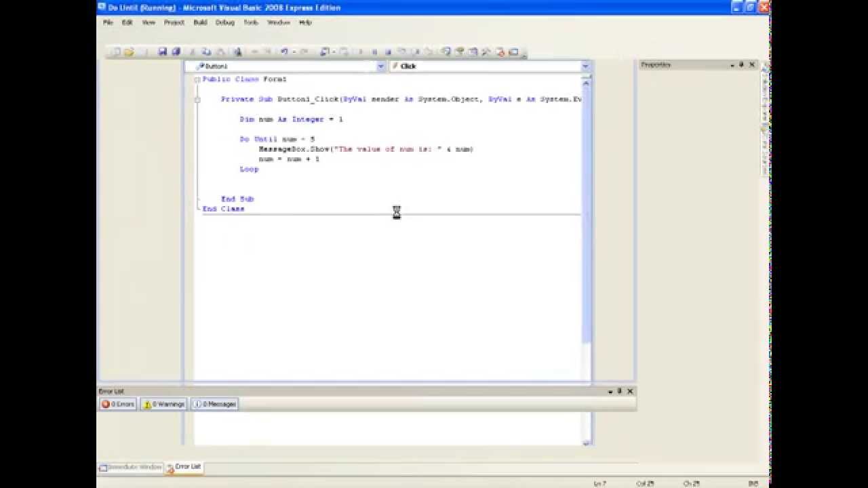The image size is (868, 488).
Task: Click the 'Loop' keyword line
Action: click(249, 169)
